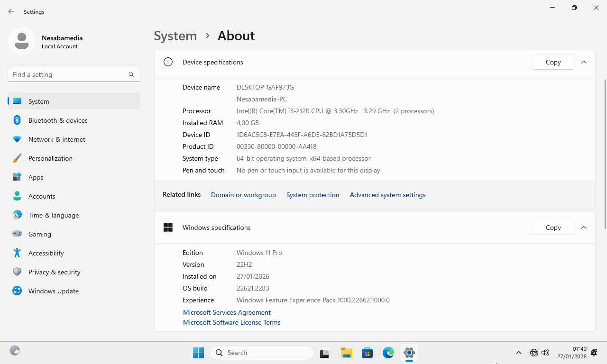This screenshot has height=364, width=607.
Task: Click the Find a setting search box
Action: click(x=66, y=74)
